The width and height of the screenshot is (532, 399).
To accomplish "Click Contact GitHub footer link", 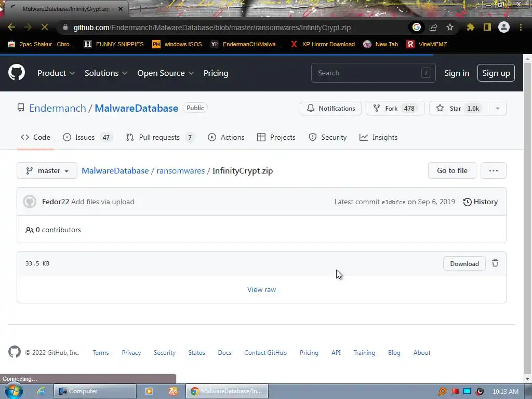I will [x=265, y=353].
